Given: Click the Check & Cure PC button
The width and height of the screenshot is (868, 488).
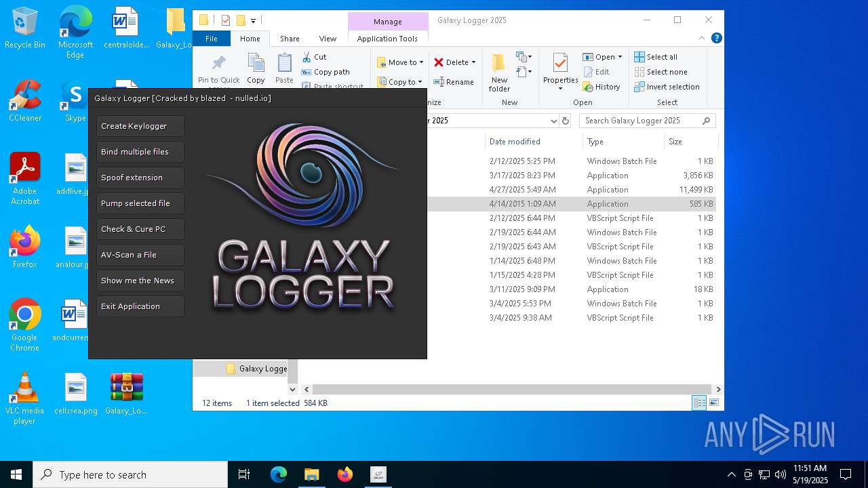Looking at the screenshot, I should (140, 229).
